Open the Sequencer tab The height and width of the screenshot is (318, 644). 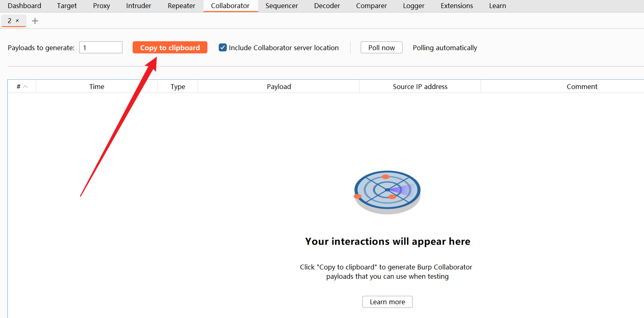[x=282, y=6]
